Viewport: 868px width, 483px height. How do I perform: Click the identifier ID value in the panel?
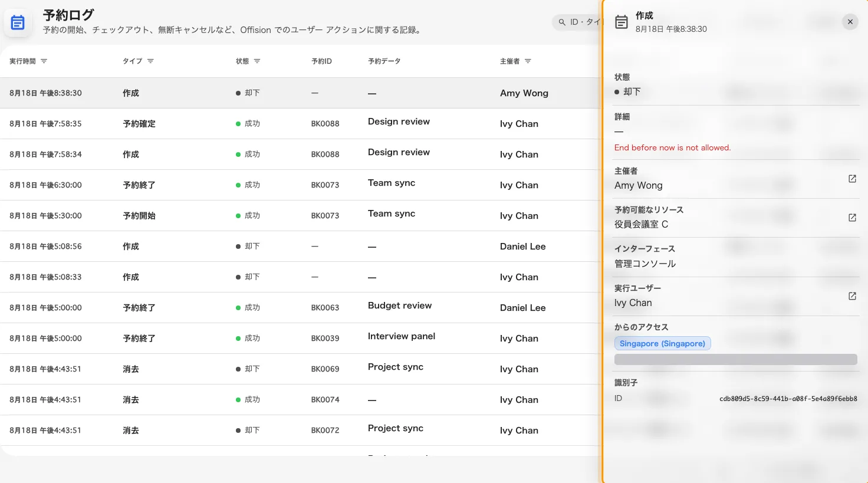[x=788, y=399]
